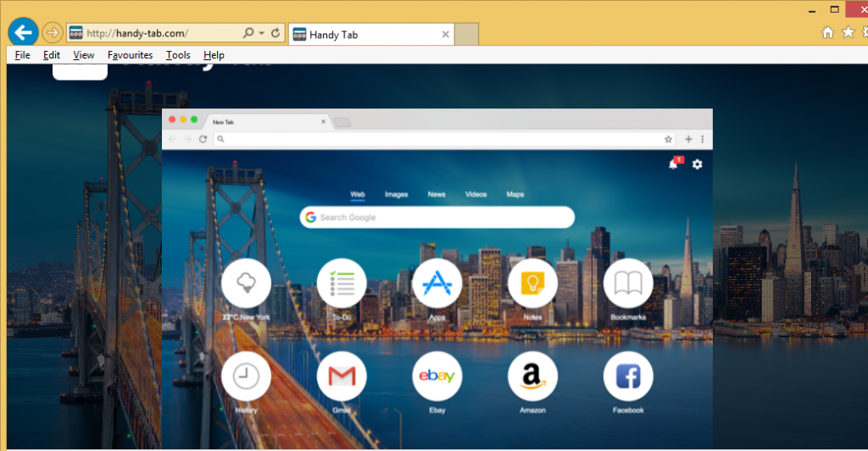
Task: Refresh the page in Internet Explorer
Action: point(275,33)
